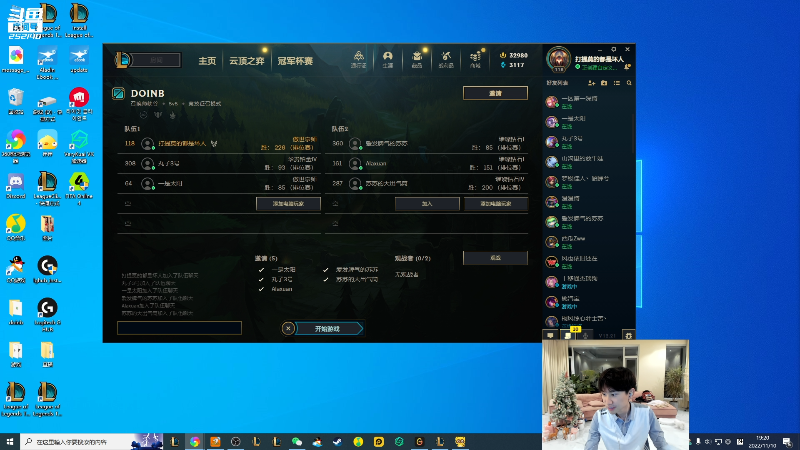The width and height of the screenshot is (800, 450).
Task: Click the add folder icon in friends panel
Action: [604, 83]
